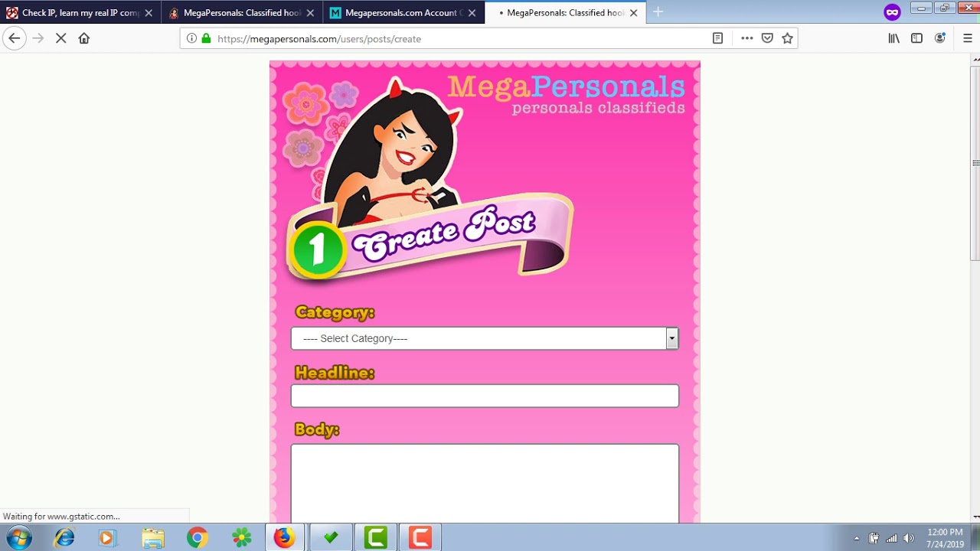Save page to Pocket
Image resolution: width=980 pixels, height=551 pixels.
point(767,38)
